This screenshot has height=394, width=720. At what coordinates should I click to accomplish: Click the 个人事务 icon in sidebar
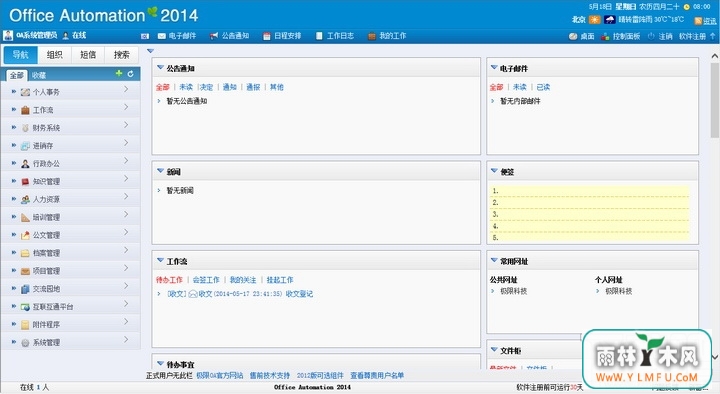click(25, 92)
